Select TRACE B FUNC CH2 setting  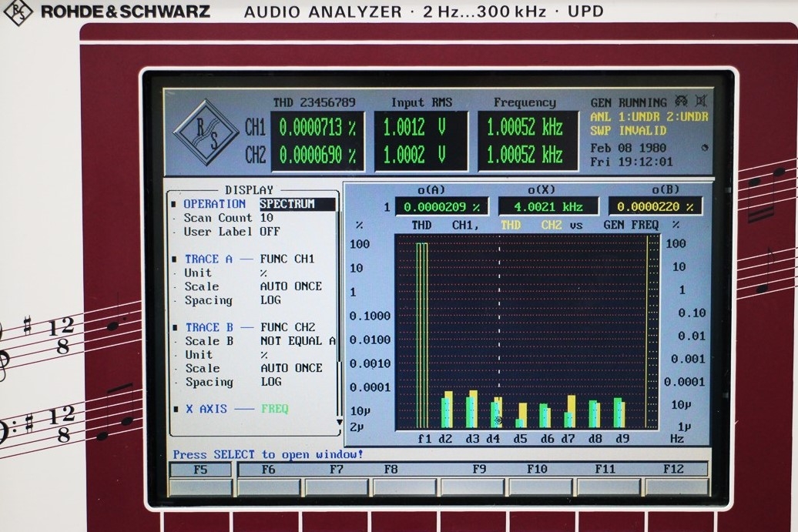point(287,327)
